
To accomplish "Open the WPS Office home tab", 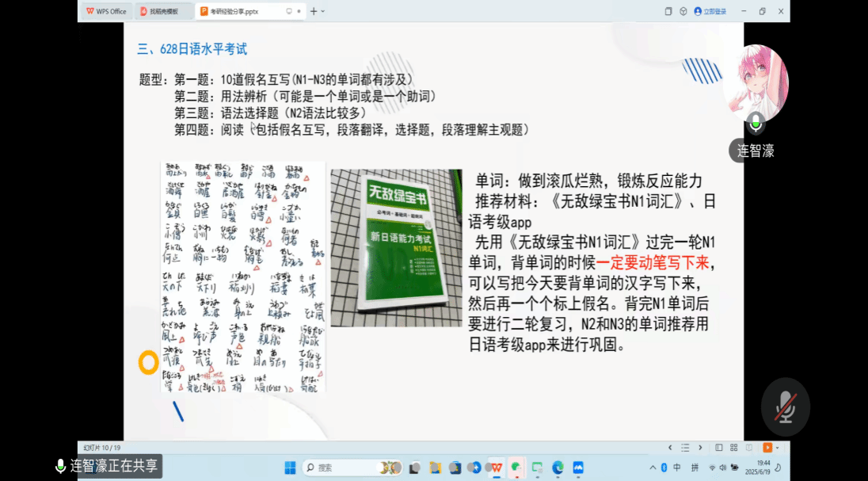I will click(x=106, y=11).
